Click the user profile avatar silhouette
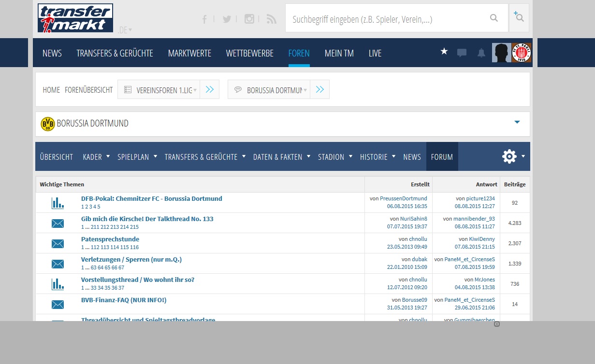 [x=502, y=53]
